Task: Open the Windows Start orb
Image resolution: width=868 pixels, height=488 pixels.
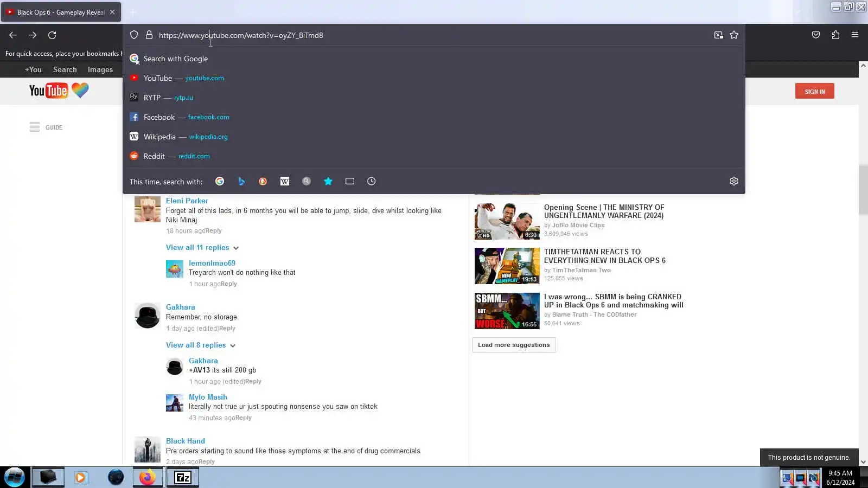Action: click(15, 478)
